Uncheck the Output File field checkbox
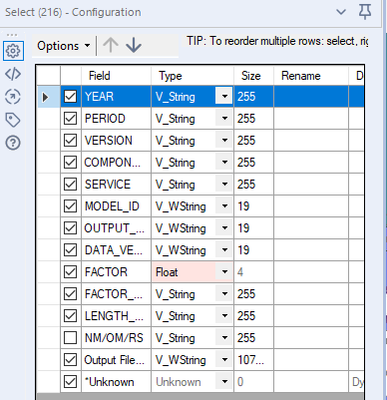This screenshot has width=387, height=400. coord(70,360)
